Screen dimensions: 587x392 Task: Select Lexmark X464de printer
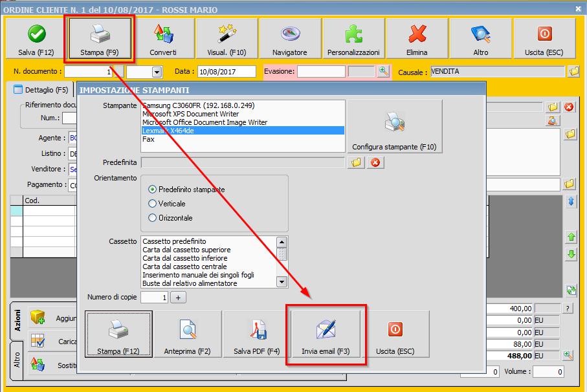(x=243, y=131)
